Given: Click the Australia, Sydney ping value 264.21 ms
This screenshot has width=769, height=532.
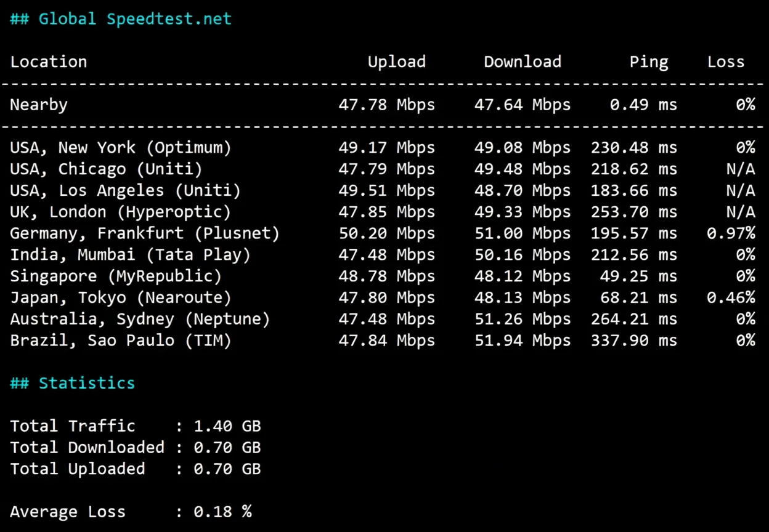Looking at the screenshot, I should [633, 319].
